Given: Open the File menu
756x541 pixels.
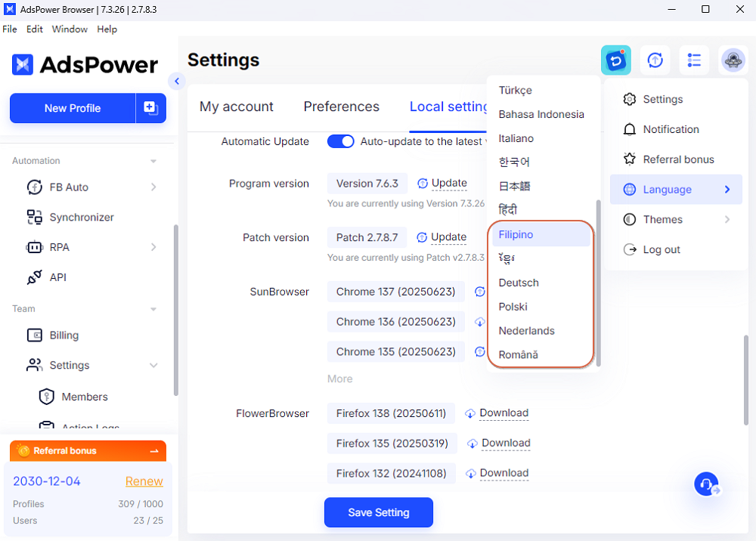Looking at the screenshot, I should (10, 29).
